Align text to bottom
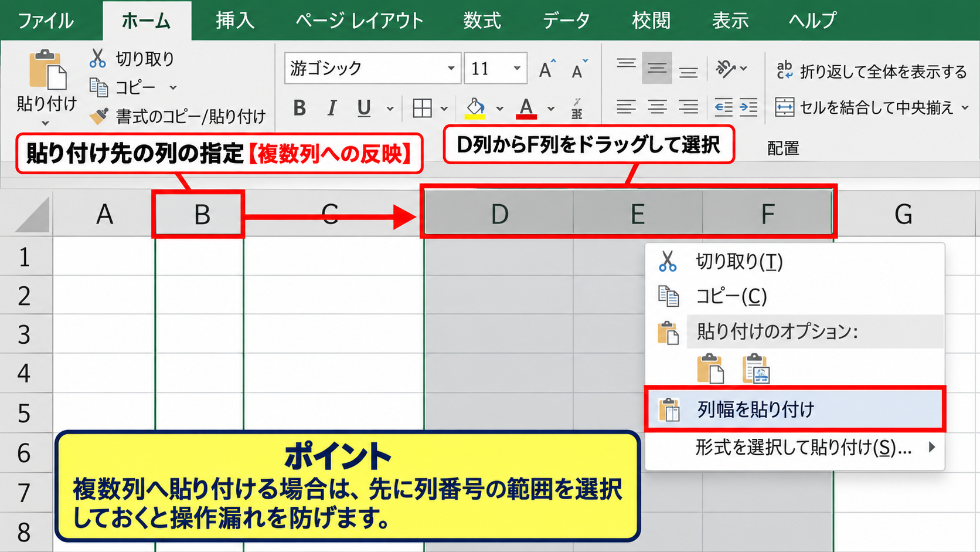 (688, 72)
